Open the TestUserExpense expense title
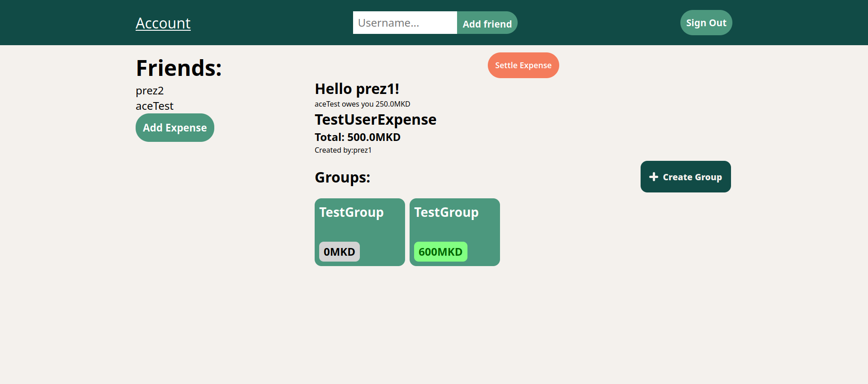 [x=375, y=120]
